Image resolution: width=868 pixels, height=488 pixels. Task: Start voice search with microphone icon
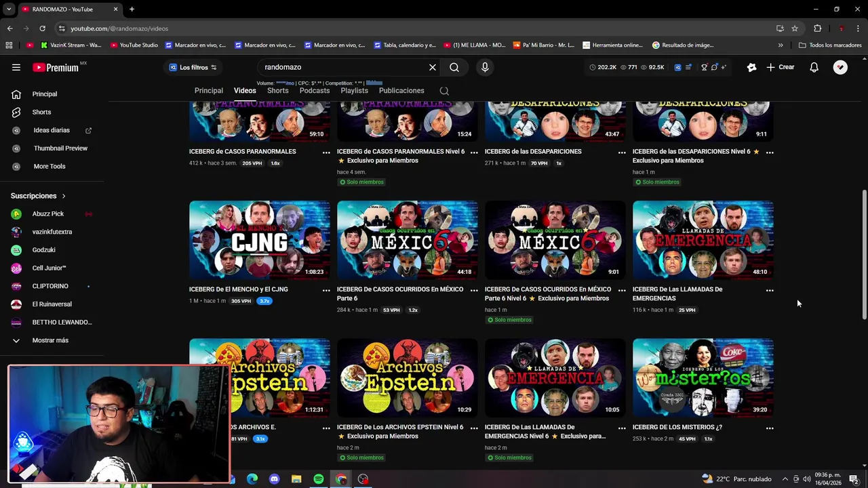(485, 67)
